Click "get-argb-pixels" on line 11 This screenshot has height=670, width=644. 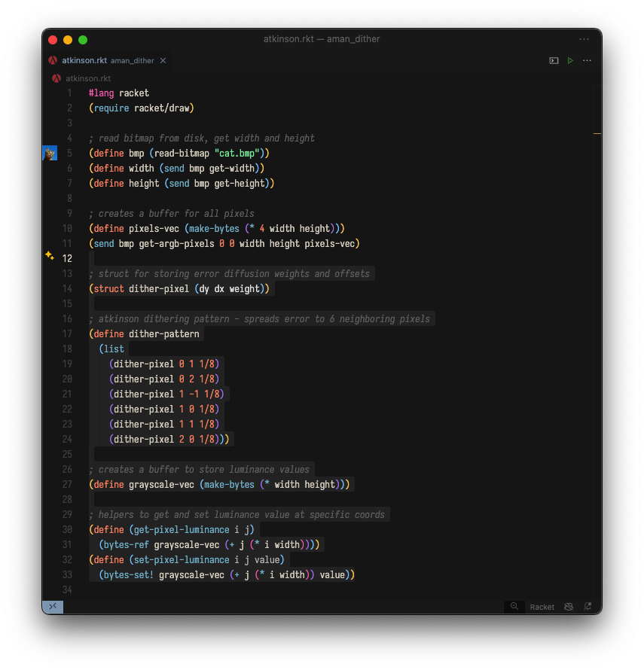(x=176, y=244)
